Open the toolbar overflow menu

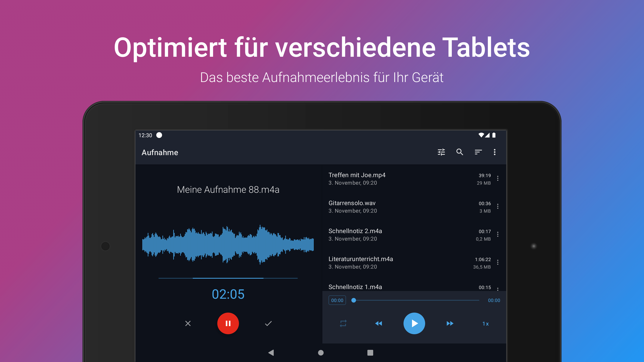494,152
